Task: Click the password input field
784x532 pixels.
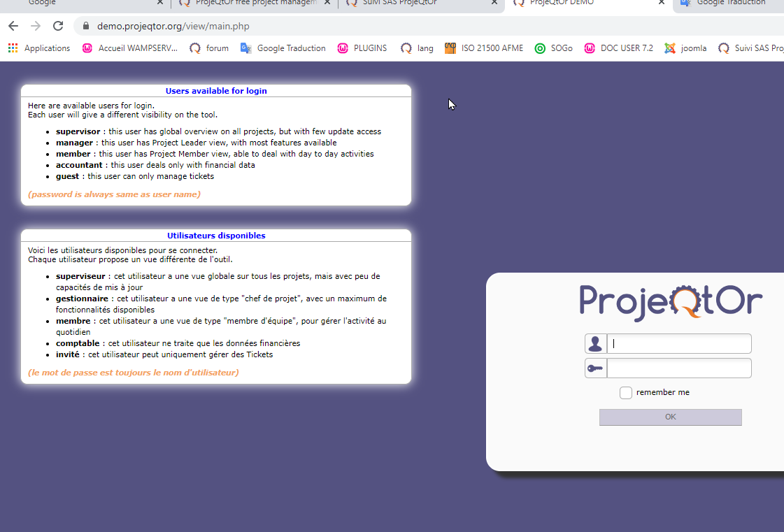Action: point(678,368)
